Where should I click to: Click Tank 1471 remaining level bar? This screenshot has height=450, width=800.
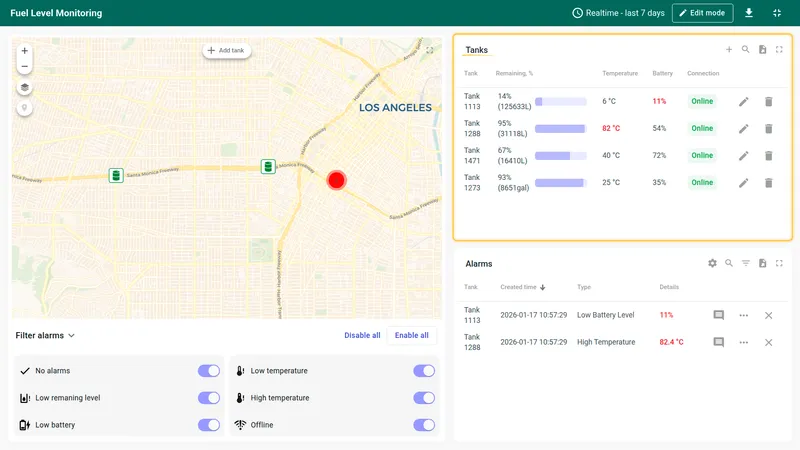point(561,156)
